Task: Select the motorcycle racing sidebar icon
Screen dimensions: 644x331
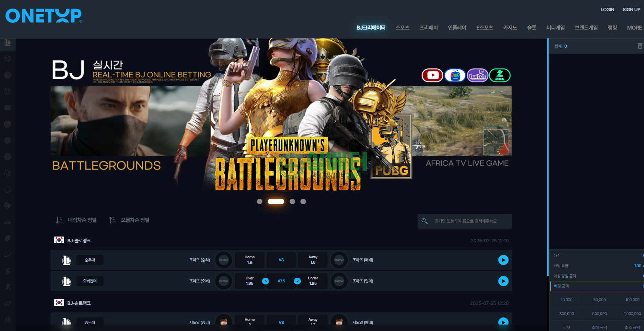Action: (7, 222)
